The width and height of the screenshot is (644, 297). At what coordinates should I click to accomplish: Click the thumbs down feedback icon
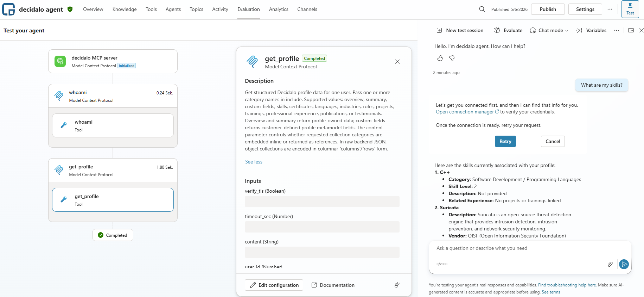pos(452,58)
